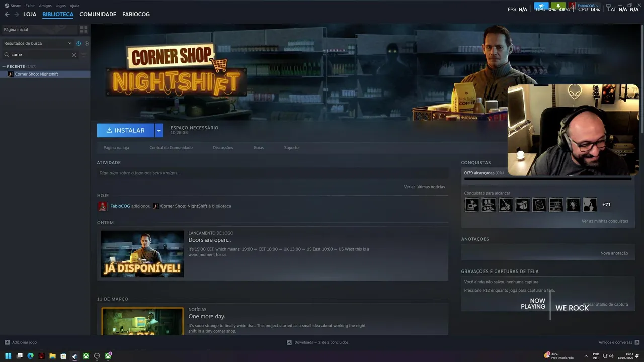Image resolution: width=644 pixels, height=362 pixels.
Task: Click the search magnifier icon
Action: pyautogui.click(x=7, y=55)
